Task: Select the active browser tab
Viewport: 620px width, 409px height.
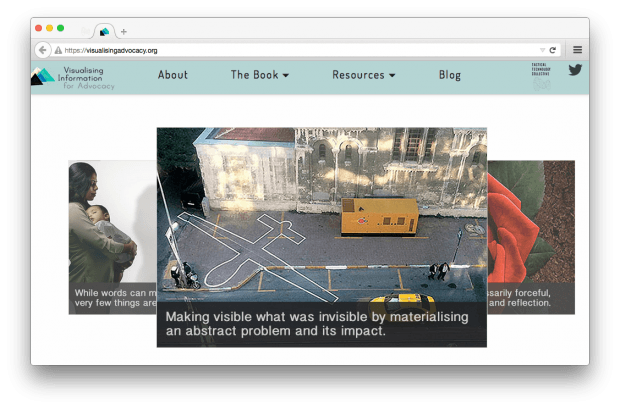Action: 104,31
